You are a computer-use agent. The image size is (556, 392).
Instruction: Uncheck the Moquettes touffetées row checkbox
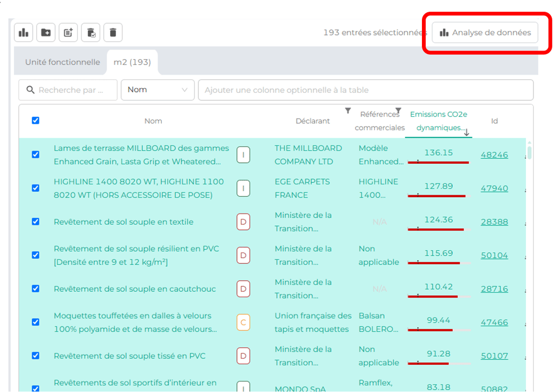(x=35, y=322)
